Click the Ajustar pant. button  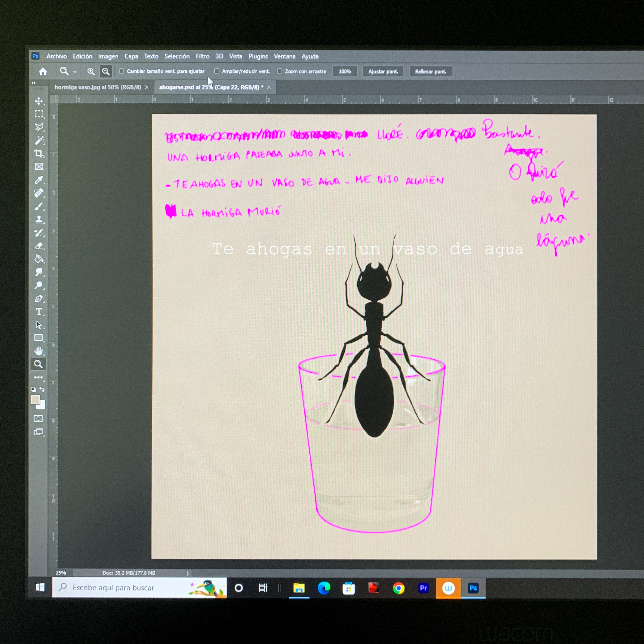[x=383, y=71]
